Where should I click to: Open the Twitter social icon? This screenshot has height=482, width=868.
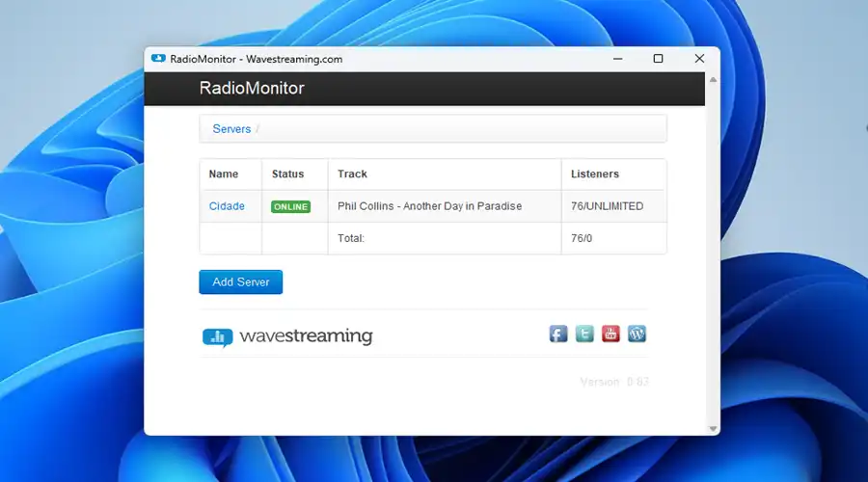[x=584, y=334]
